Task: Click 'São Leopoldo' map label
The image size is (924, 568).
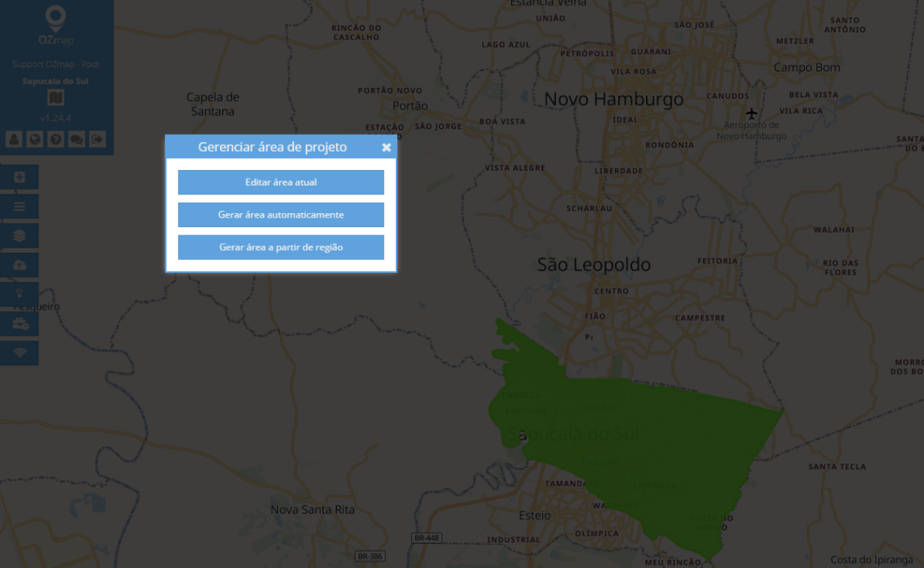Action: point(594,265)
